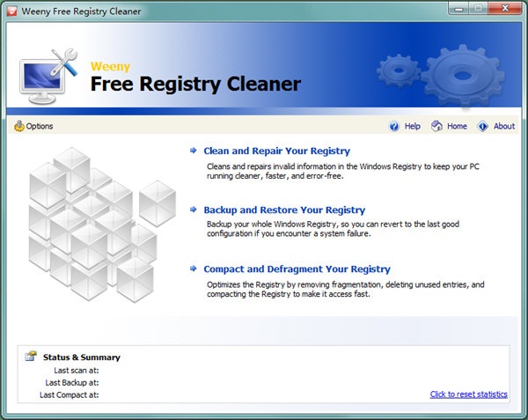Click to reset statistics link
This screenshot has width=528, height=420.
coord(469,394)
